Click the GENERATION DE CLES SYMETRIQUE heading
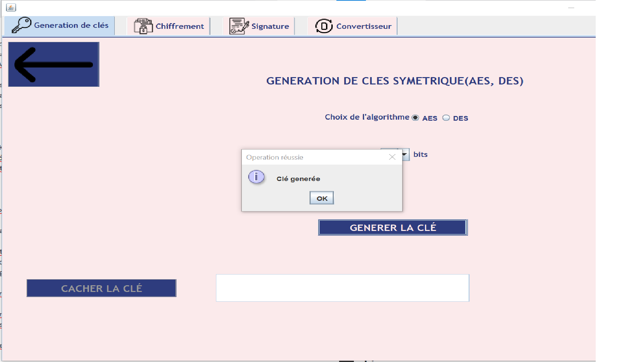This screenshot has height=362, width=644. pos(395,81)
